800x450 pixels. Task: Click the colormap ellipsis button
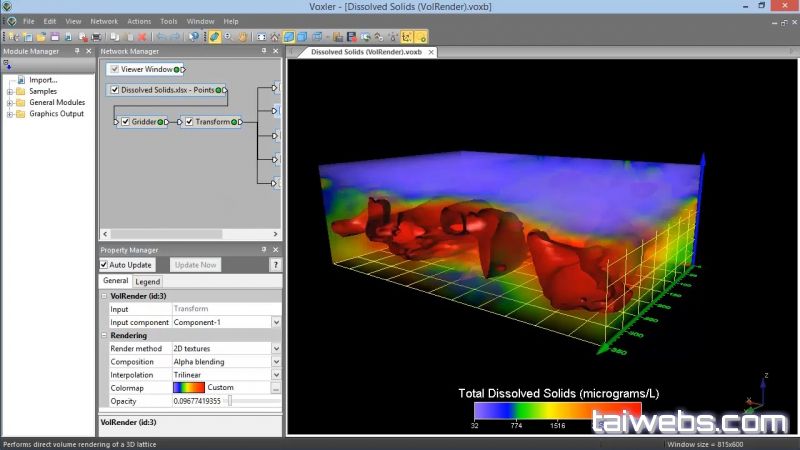coord(276,387)
